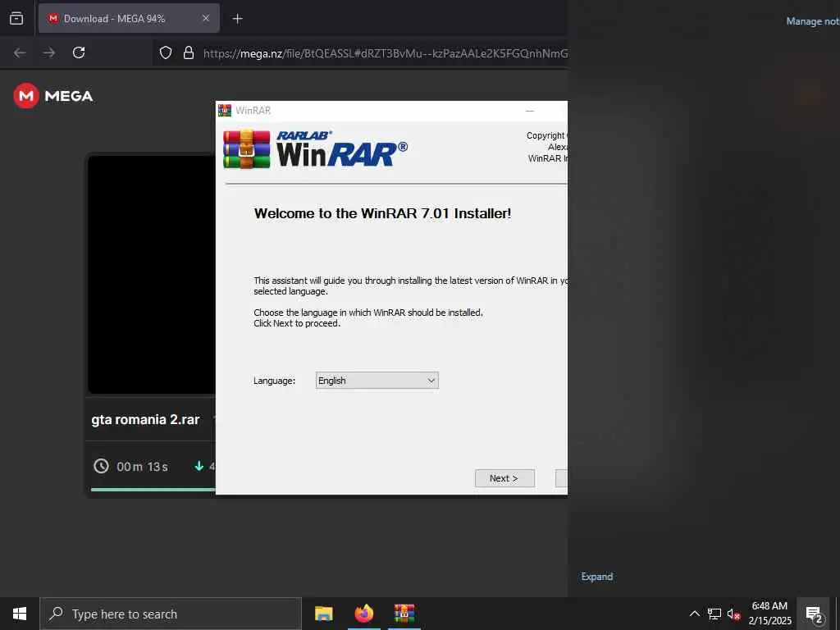Screen dimensions: 840x630
Task: Close the Download - MEGA browser tab
Action: (206, 18)
